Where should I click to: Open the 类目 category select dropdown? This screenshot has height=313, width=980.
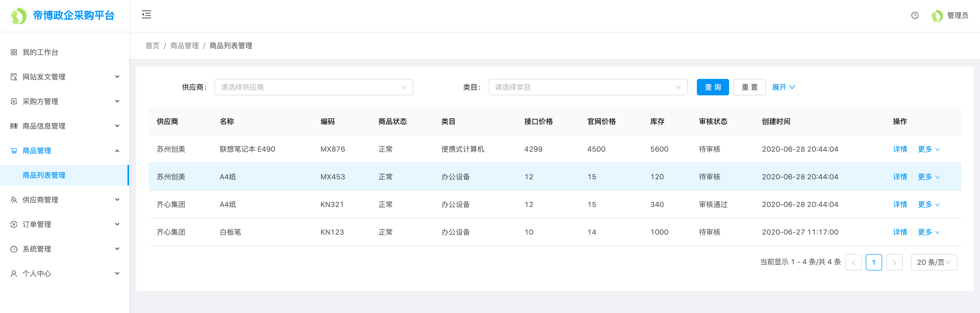pyautogui.click(x=587, y=87)
